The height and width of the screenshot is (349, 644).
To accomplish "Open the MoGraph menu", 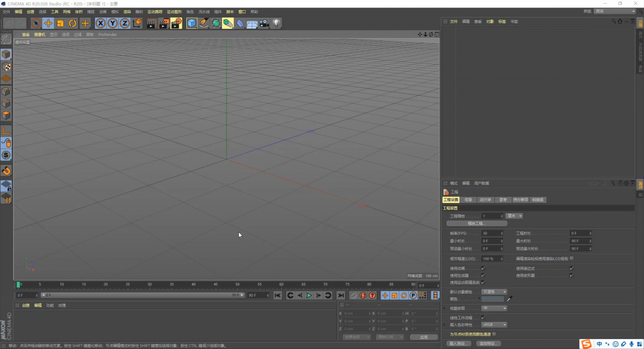I will click(174, 12).
